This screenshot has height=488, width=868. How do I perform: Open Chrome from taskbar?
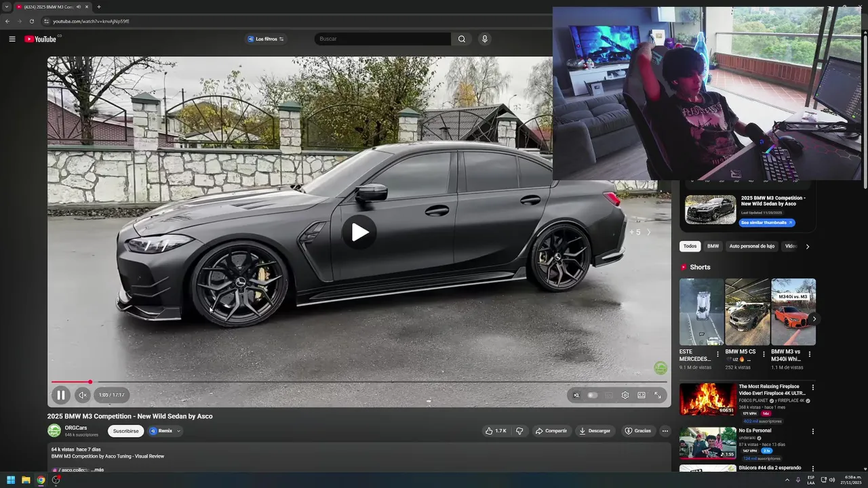coord(41,480)
